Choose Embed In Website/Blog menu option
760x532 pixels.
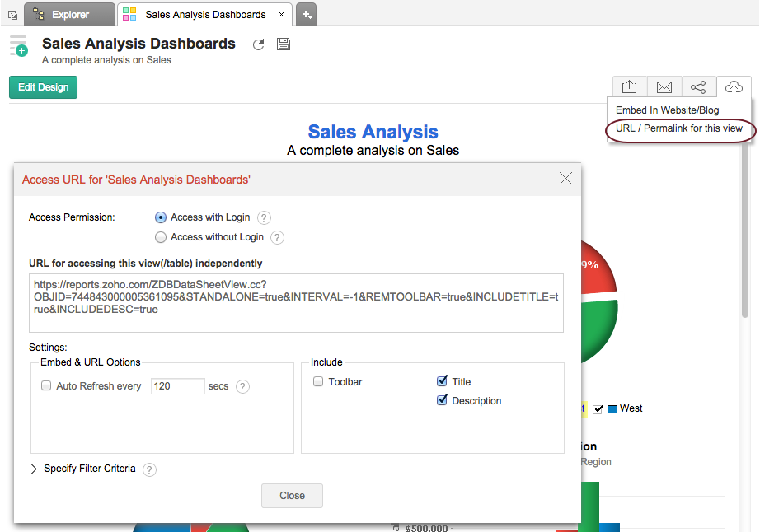(x=667, y=110)
